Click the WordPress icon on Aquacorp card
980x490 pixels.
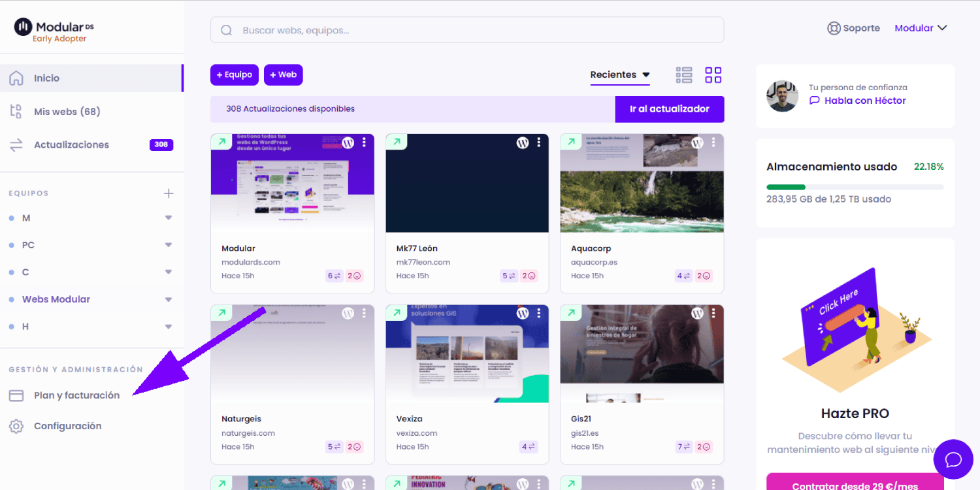[698, 142]
